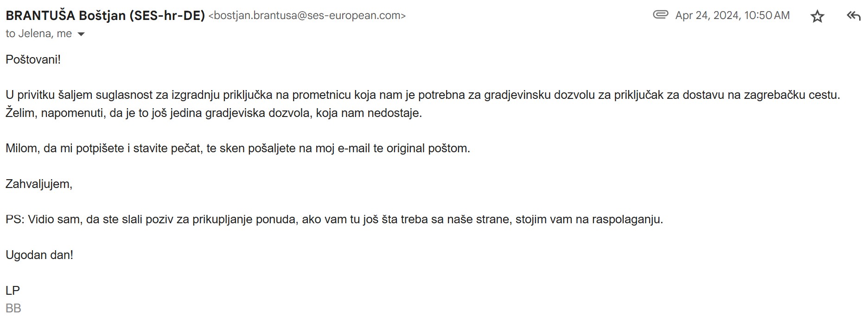Click the paperclip attachment icon

tap(660, 14)
